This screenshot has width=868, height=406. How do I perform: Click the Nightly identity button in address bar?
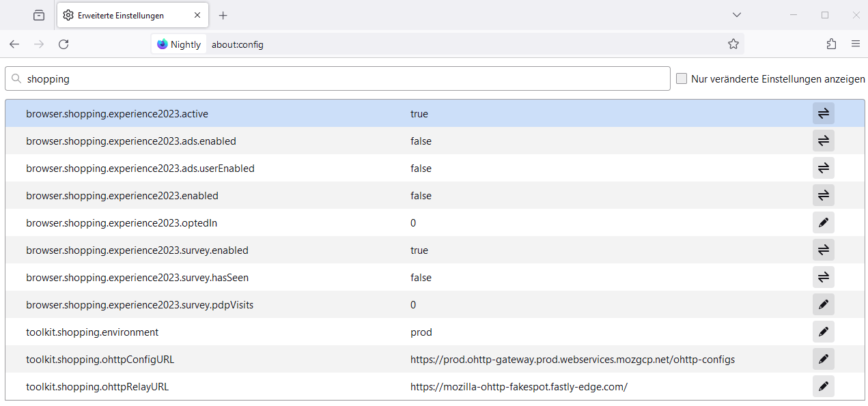(179, 44)
